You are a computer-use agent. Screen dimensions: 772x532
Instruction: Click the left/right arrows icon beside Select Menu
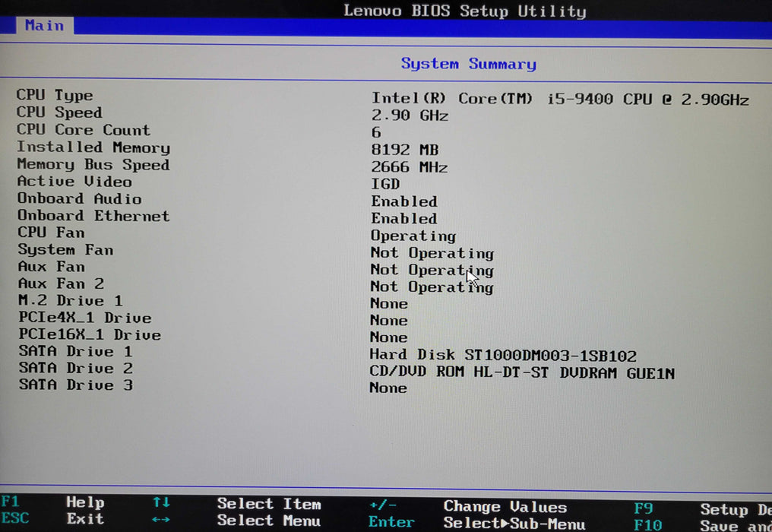point(161,521)
